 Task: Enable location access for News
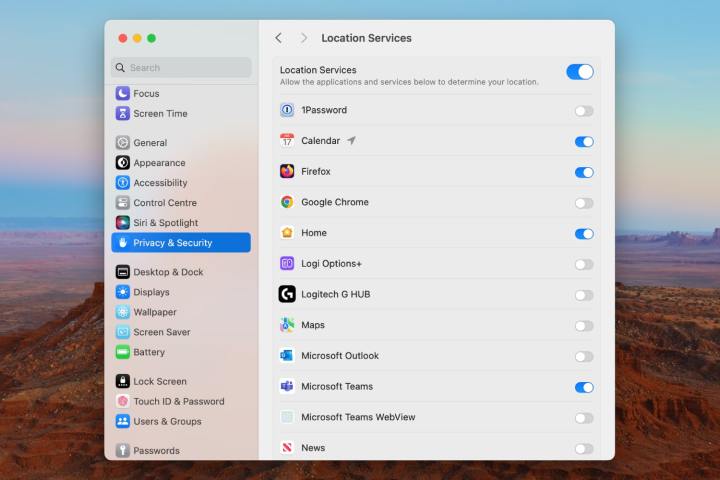click(584, 449)
